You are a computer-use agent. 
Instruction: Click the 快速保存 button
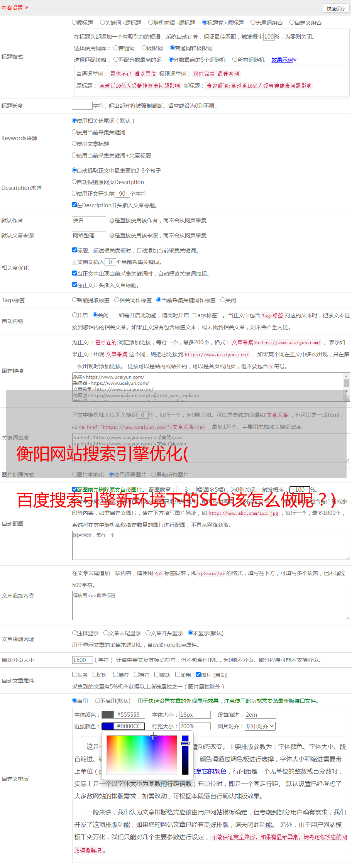tap(335, 8)
